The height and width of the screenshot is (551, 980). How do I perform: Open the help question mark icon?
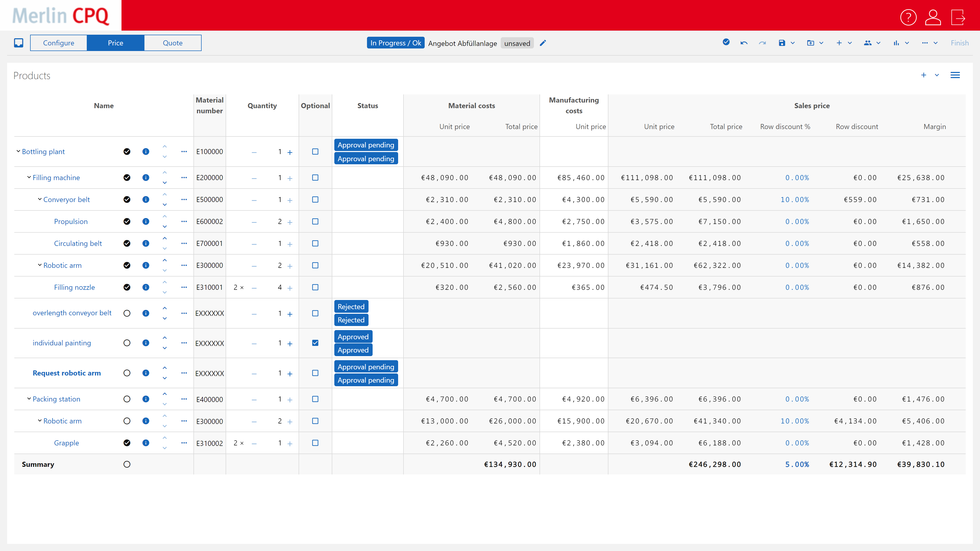pyautogui.click(x=908, y=17)
